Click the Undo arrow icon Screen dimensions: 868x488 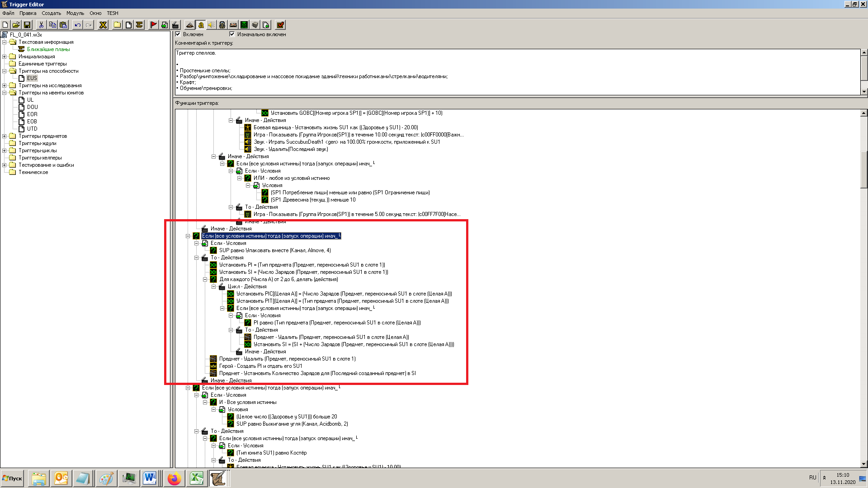[78, 25]
